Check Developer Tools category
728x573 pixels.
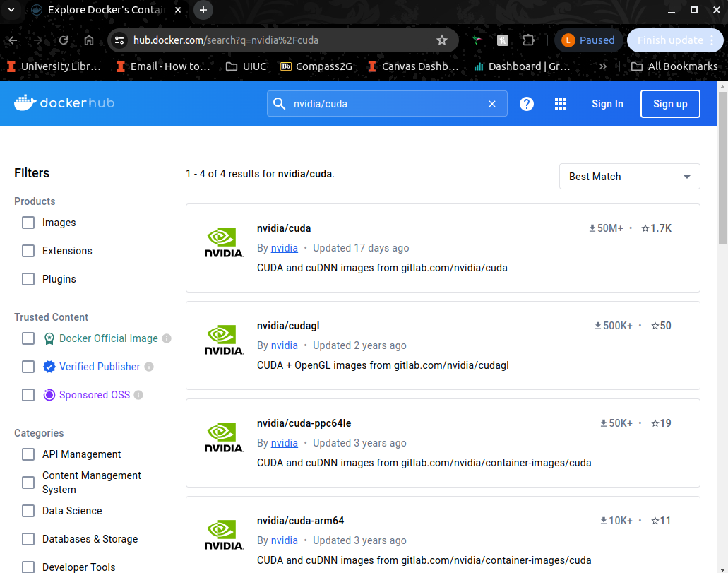point(28,567)
